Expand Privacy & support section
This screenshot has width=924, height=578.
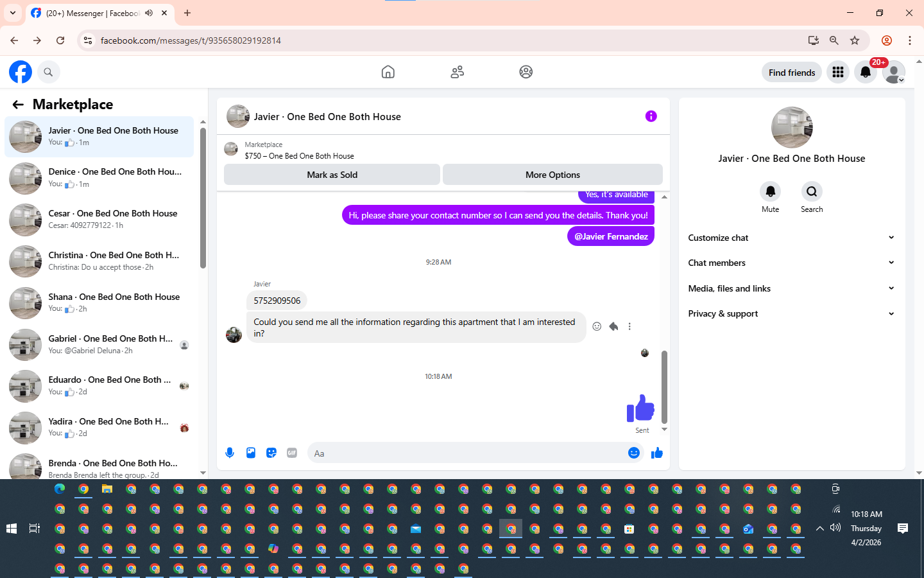[x=791, y=313]
